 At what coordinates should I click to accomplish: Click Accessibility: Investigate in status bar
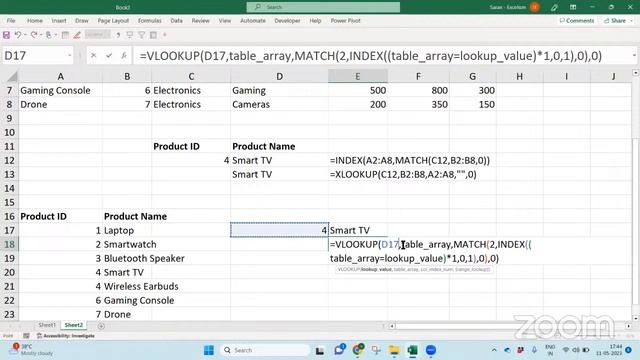click(x=66, y=336)
